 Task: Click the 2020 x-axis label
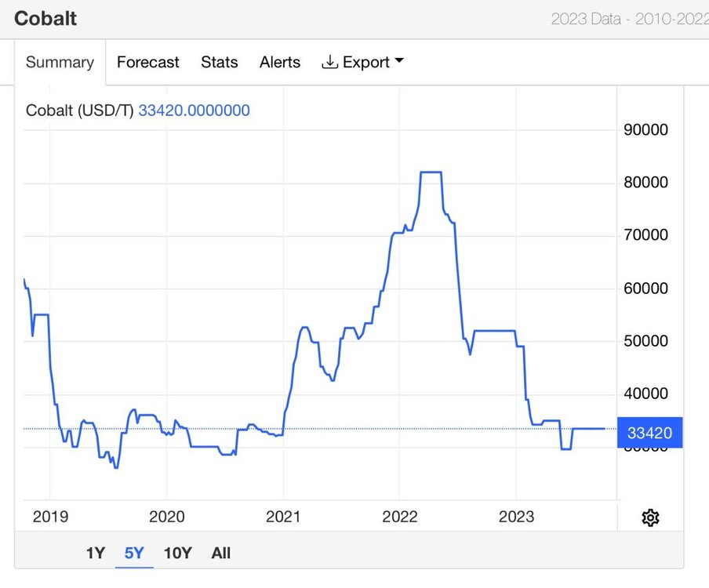pyautogui.click(x=167, y=517)
